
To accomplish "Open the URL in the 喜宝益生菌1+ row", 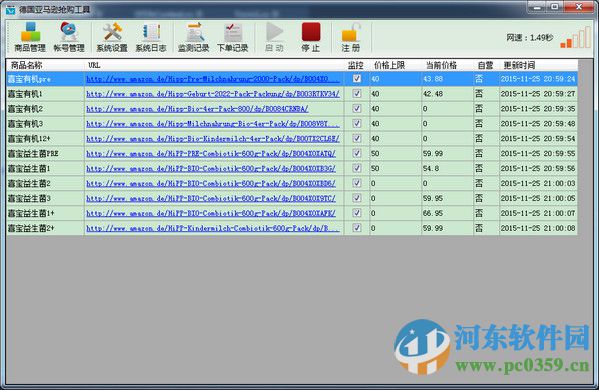I will click(211, 213).
